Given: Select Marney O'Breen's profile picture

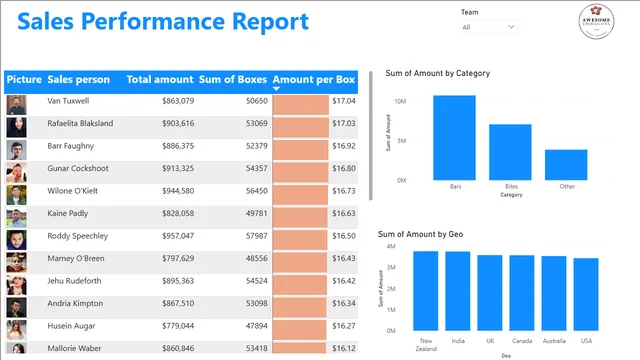Looking at the screenshot, I should click(x=16, y=262).
